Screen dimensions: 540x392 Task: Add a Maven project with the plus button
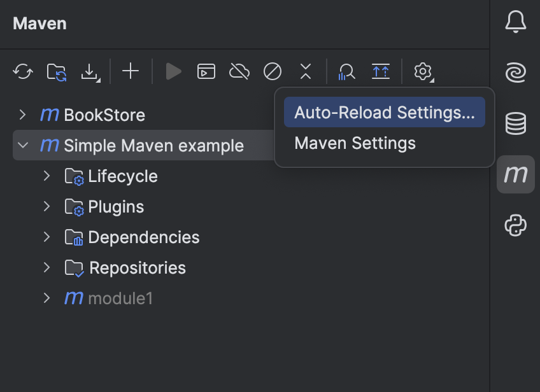130,71
